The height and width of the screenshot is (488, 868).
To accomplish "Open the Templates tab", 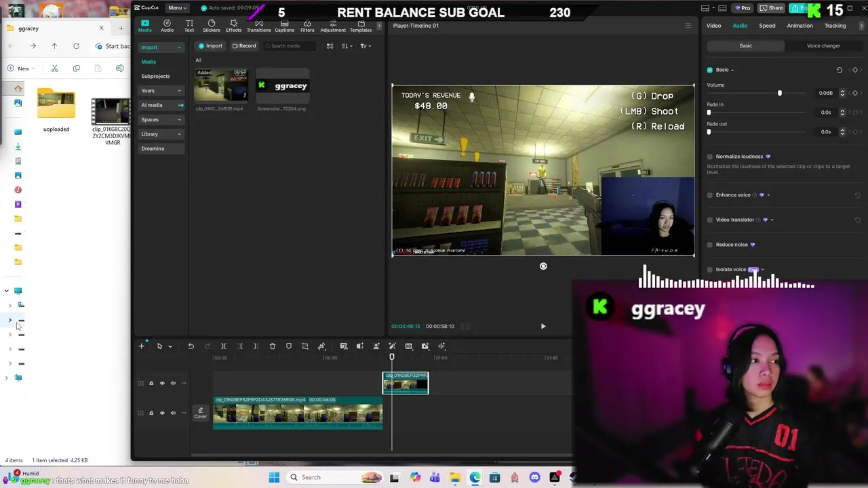I will pos(361,26).
